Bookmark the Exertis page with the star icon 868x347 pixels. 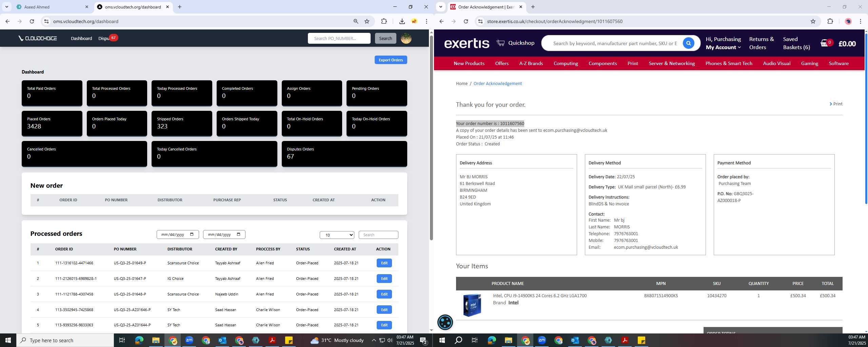click(x=813, y=21)
